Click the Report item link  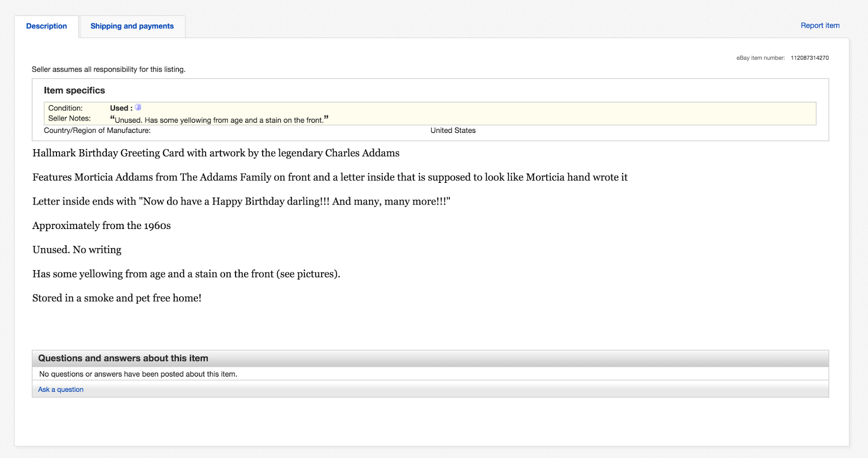pos(820,26)
